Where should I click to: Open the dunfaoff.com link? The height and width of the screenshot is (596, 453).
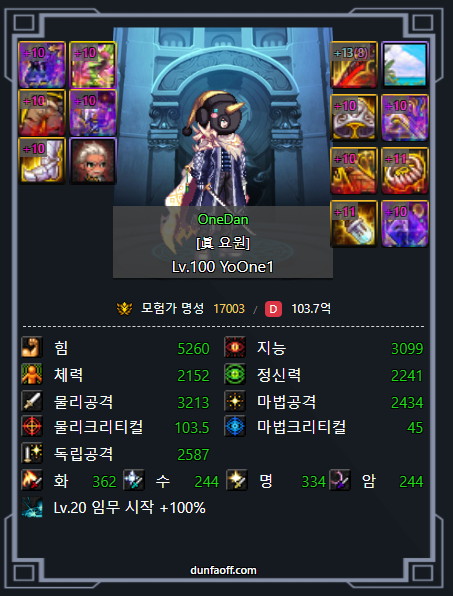click(223, 570)
